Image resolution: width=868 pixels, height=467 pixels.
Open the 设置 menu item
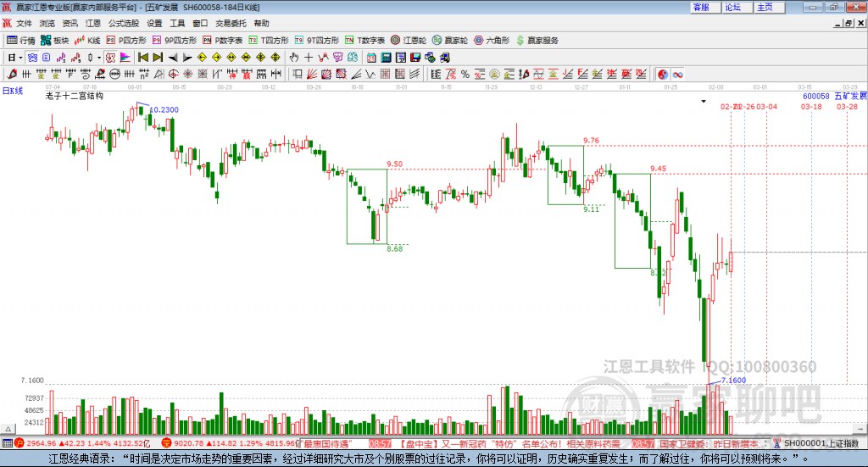click(154, 23)
